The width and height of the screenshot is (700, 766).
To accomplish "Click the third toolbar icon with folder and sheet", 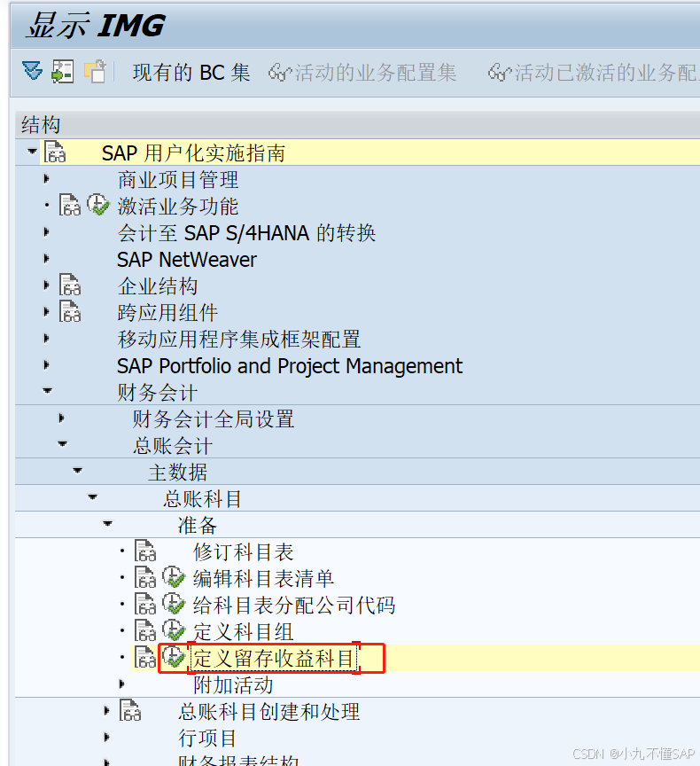I will point(95,71).
